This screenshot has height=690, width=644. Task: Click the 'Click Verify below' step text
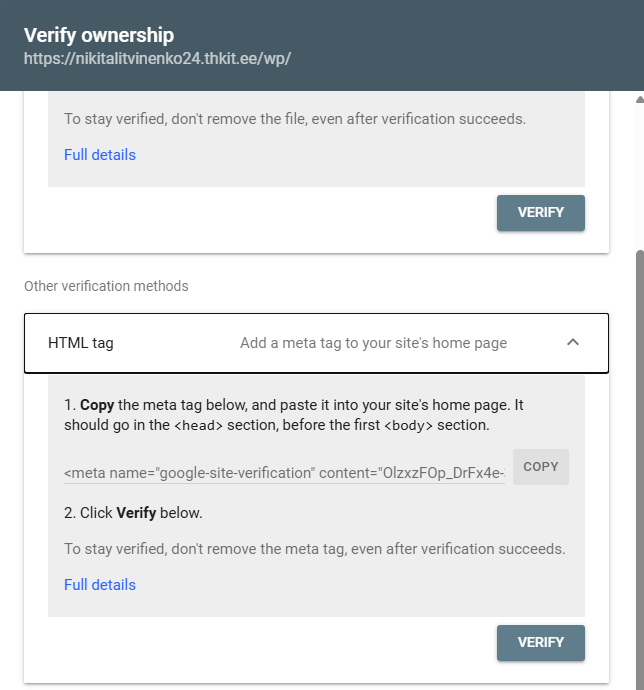tap(133, 513)
